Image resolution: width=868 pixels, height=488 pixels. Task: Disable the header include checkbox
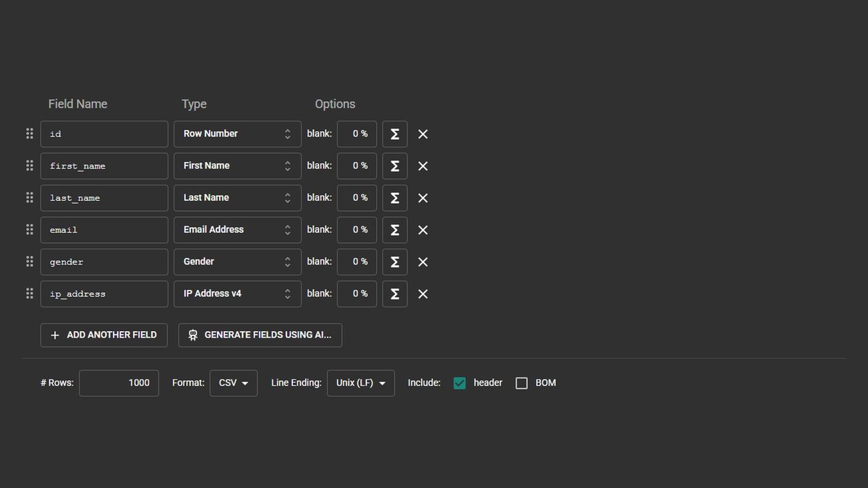tap(459, 383)
